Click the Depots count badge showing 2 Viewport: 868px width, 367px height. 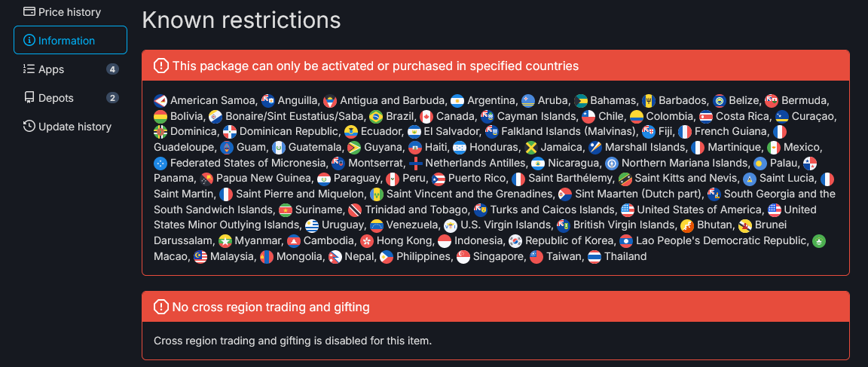coord(112,98)
